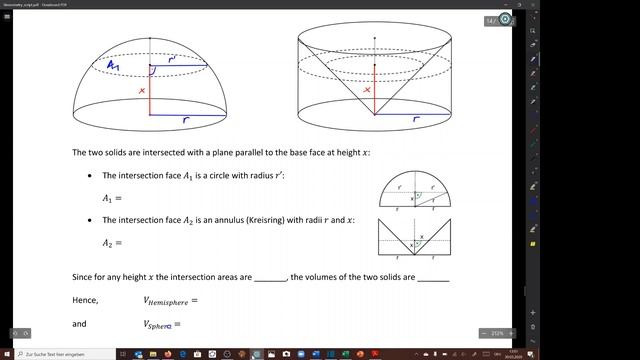This screenshot has width=640, height=360.
Task: Click the page number indicator at top right
Action: [x=490, y=21]
